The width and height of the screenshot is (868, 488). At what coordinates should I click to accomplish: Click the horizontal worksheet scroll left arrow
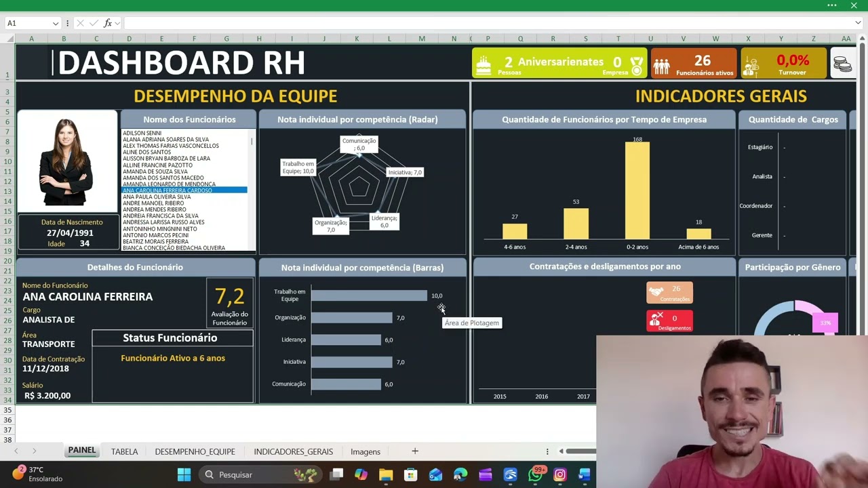pyautogui.click(x=561, y=451)
